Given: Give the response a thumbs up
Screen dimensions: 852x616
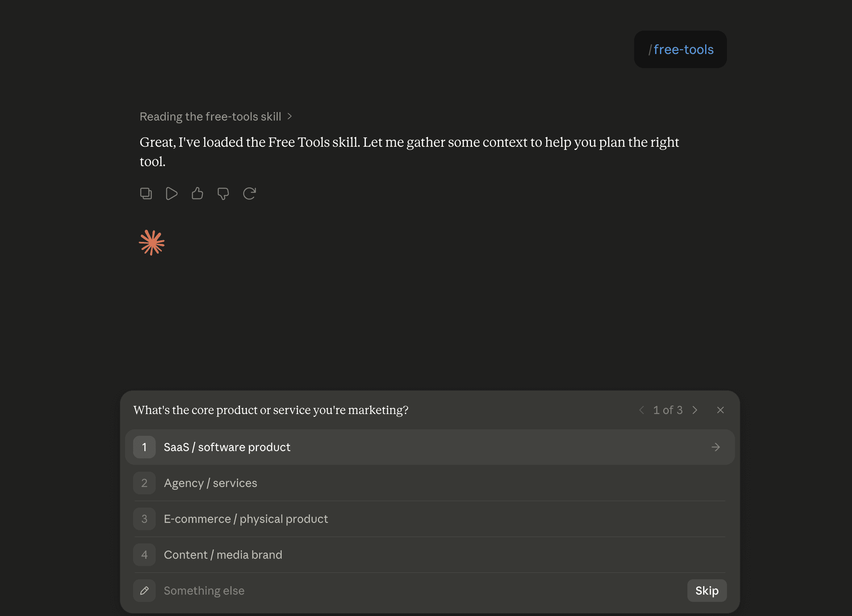Looking at the screenshot, I should coord(197,194).
